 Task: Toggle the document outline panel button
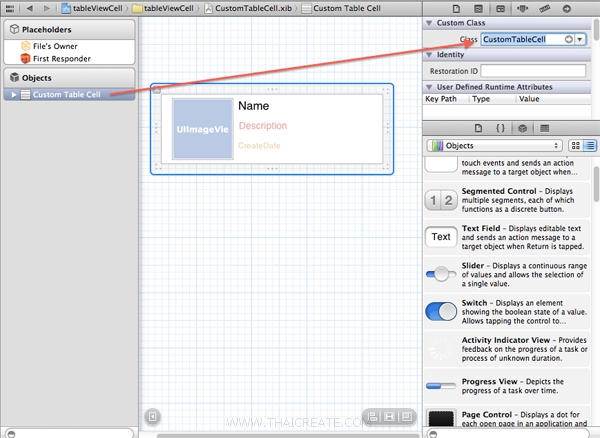[152, 417]
